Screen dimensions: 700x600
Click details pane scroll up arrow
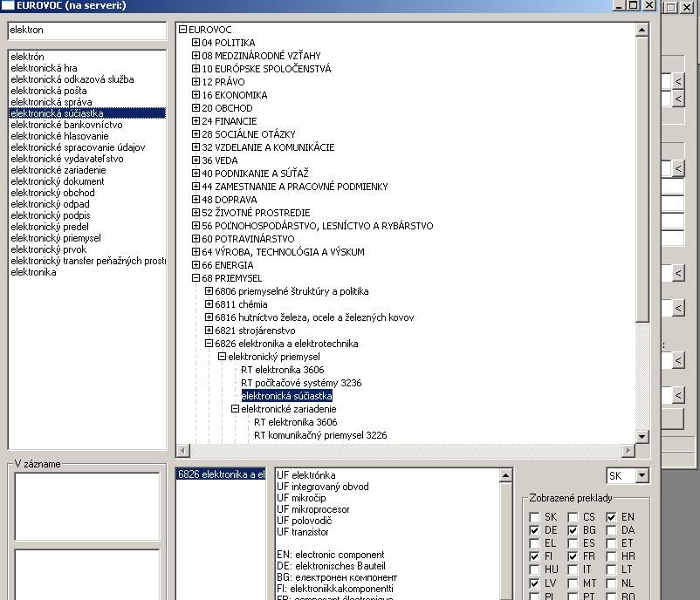pyautogui.click(x=505, y=475)
